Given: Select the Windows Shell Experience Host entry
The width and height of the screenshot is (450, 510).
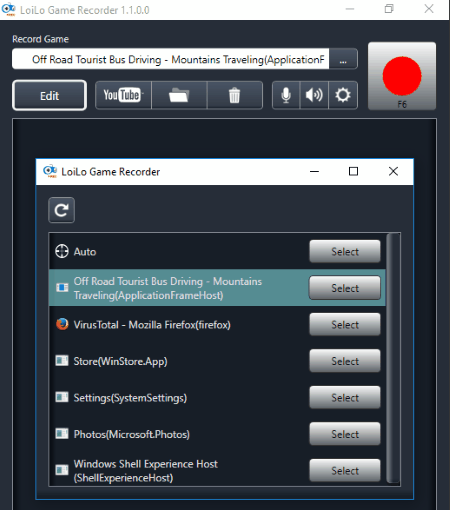Looking at the screenshot, I should pos(345,471).
